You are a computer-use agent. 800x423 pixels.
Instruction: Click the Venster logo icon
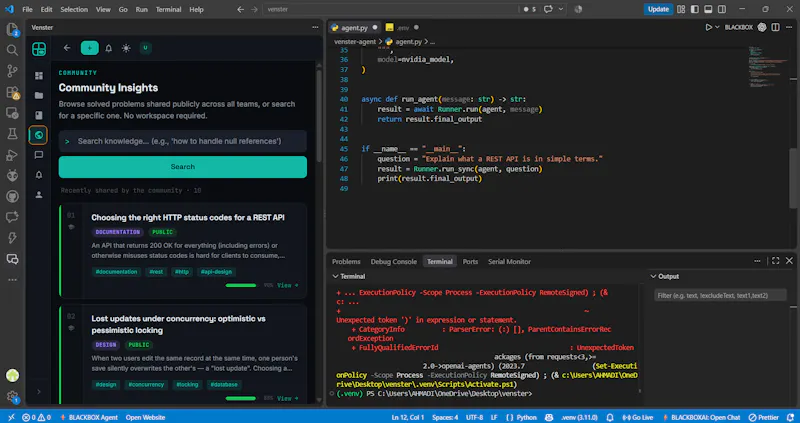point(39,49)
